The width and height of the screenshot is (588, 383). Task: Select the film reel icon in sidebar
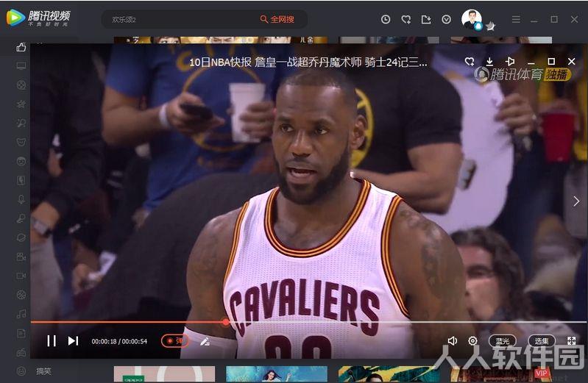(x=21, y=295)
